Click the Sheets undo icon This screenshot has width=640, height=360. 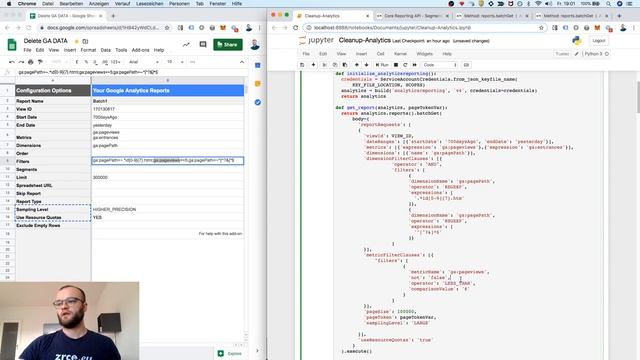(12, 62)
